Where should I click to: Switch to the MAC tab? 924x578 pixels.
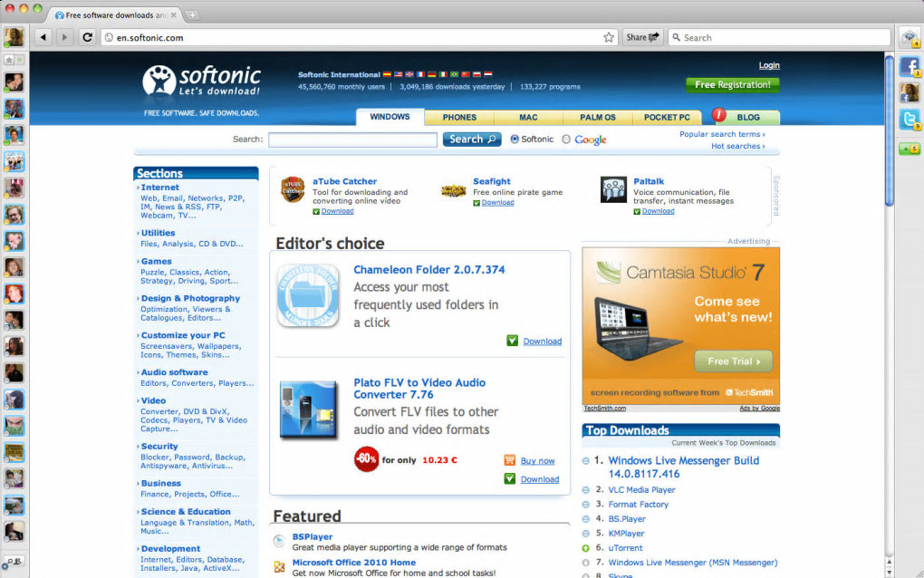coord(528,117)
